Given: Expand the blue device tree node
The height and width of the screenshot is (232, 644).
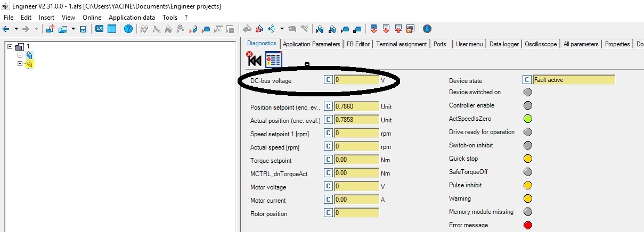Looking at the screenshot, I should [x=20, y=55].
